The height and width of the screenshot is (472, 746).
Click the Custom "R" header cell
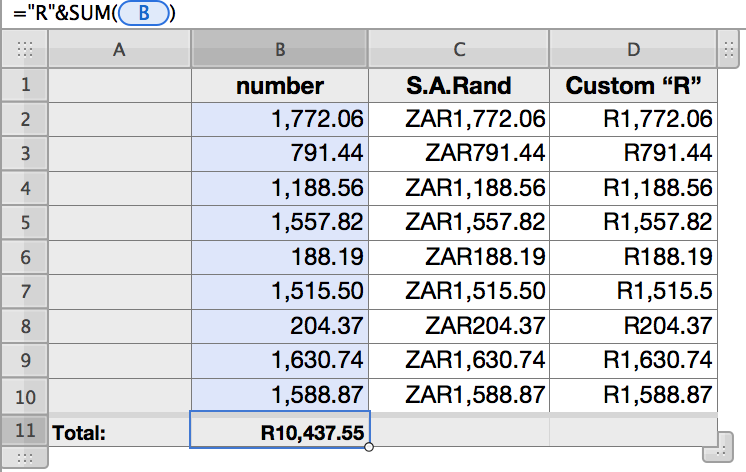pos(633,86)
